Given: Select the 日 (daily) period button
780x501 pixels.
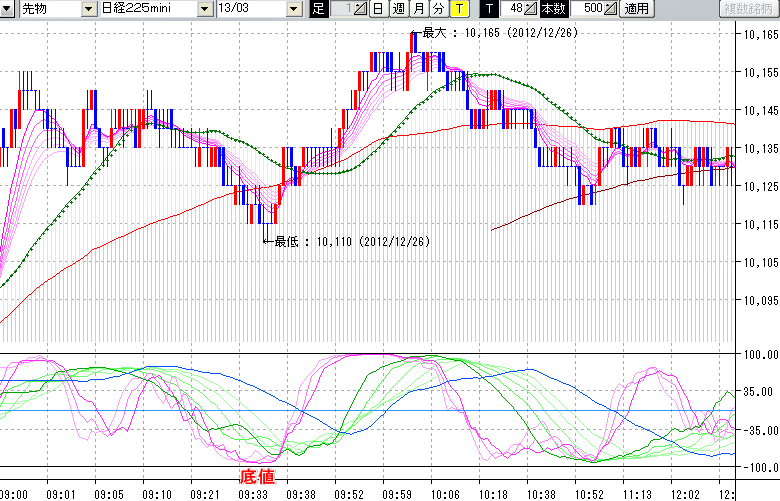Looking at the screenshot, I should [377, 9].
